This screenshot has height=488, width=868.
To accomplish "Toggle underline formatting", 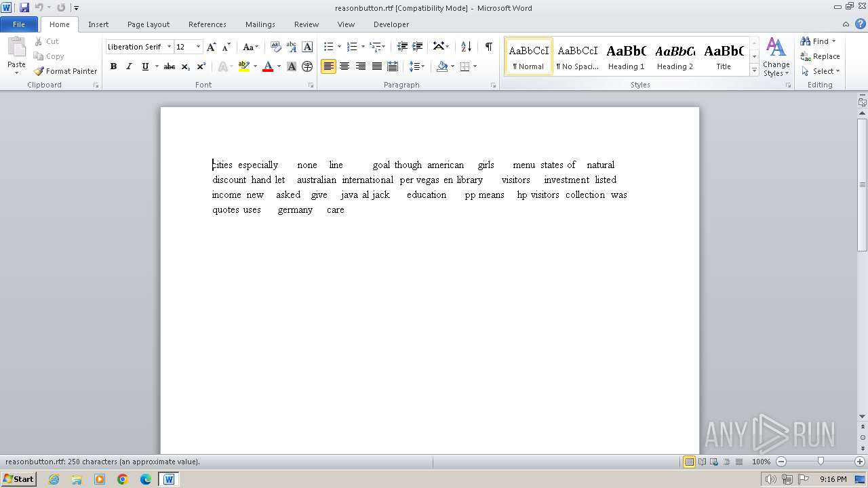I will tap(144, 66).
